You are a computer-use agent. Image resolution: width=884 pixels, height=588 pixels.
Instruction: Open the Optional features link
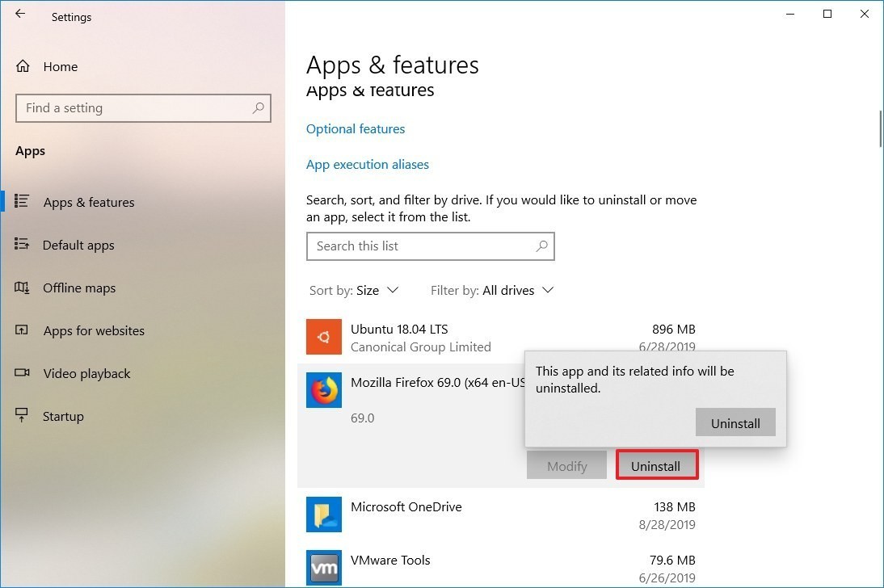click(x=356, y=129)
